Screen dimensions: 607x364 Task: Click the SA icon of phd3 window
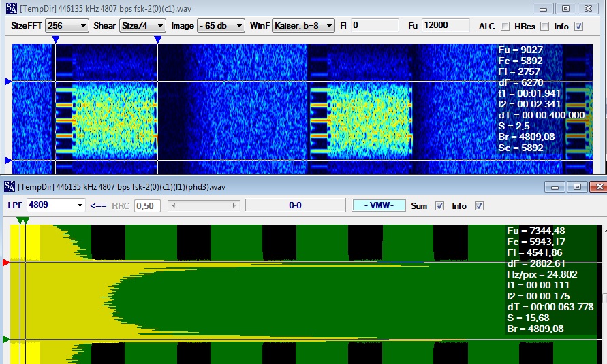click(x=10, y=186)
